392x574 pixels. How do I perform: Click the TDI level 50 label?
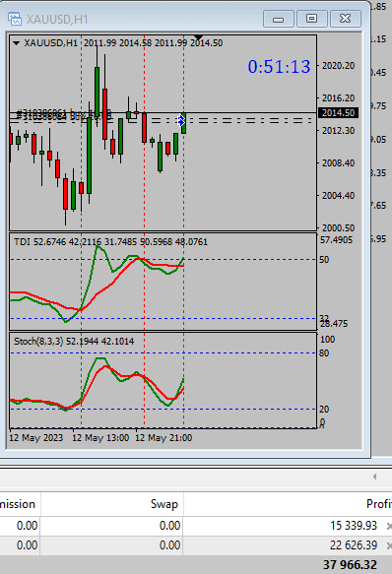click(324, 260)
